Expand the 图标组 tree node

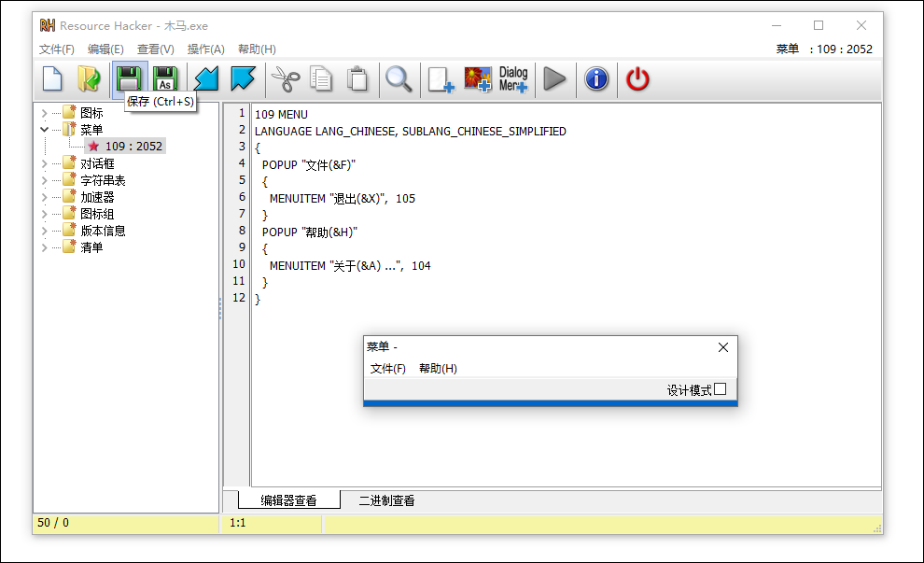[44, 214]
